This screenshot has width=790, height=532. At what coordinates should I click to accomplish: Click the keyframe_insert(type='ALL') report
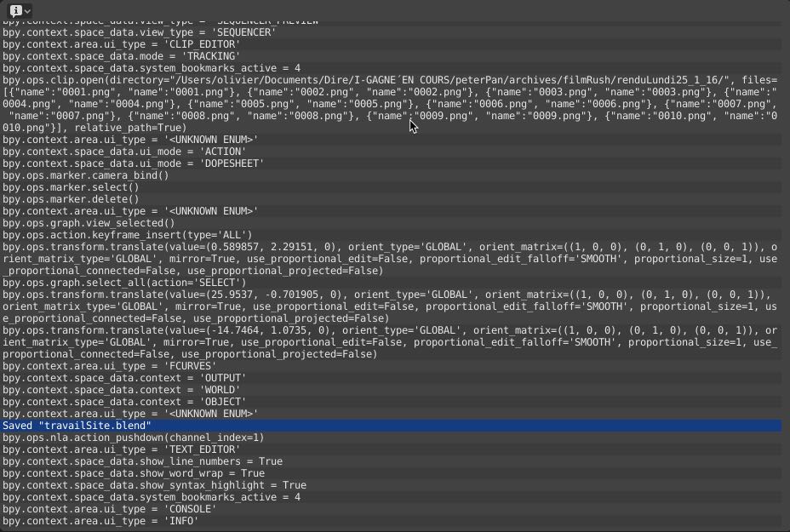pos(127,235)
